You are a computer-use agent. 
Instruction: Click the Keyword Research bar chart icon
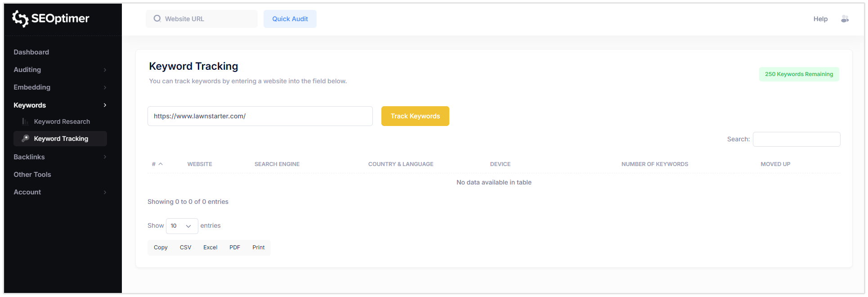pyautogui.click(x=25, y=121)
